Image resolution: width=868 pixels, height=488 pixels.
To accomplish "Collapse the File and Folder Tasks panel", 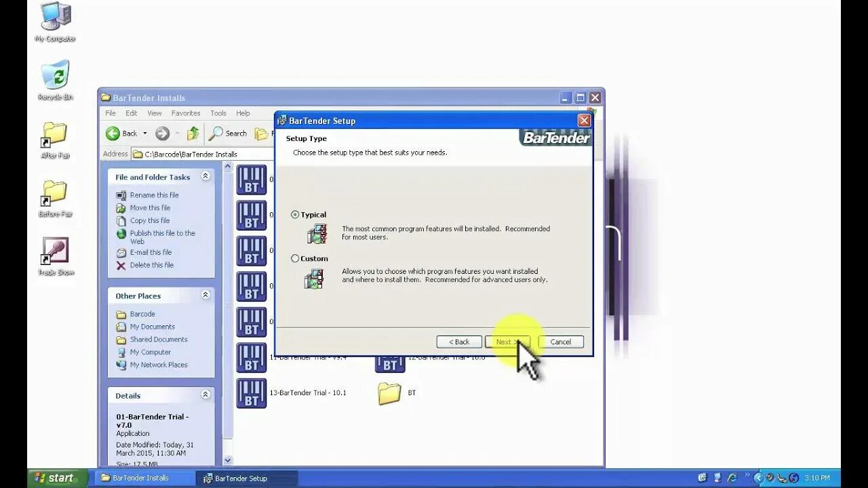I will click(x=205, y=176).
